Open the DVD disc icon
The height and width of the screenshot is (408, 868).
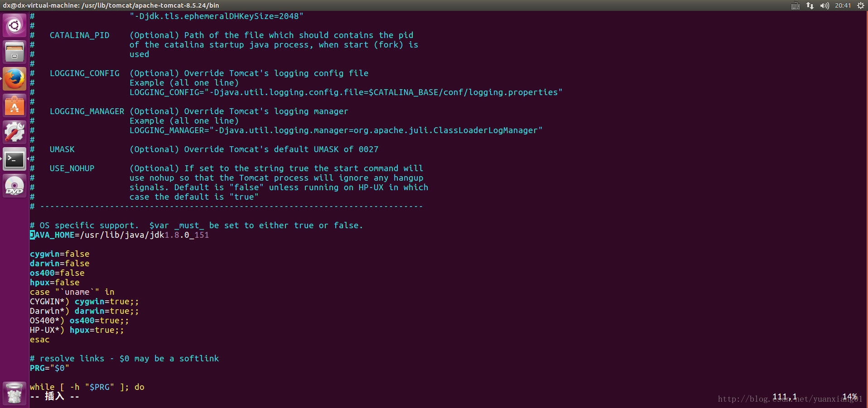(x=14, y=186)
